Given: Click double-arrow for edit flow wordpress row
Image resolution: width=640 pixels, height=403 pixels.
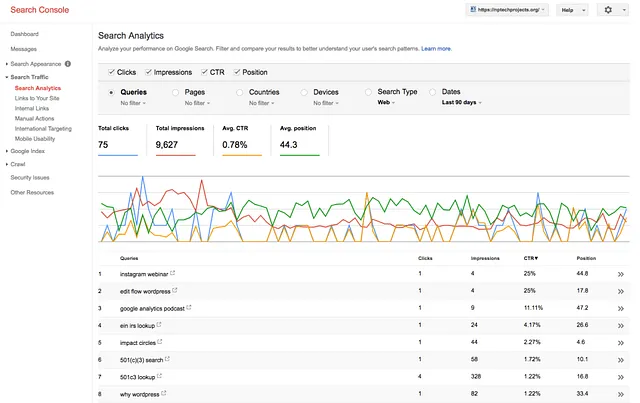Looking at the screenshot, I should (621, 292).
